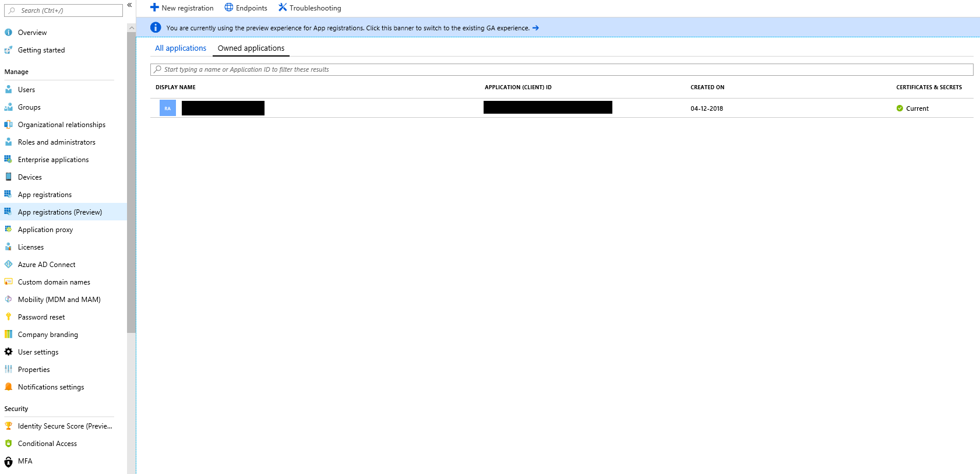Click the Users icon in Manage section
980x474 pixels.
(x=8, y=90)
